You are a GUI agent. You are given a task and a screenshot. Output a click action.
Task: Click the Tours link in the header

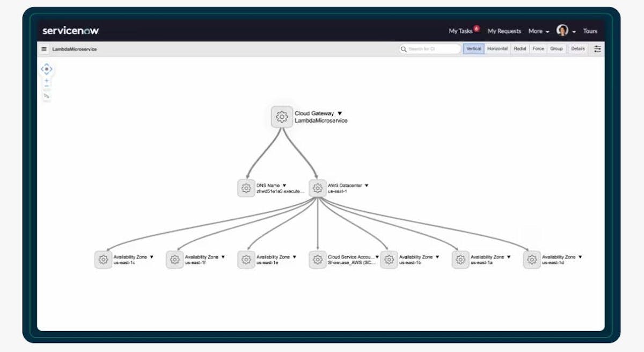[590, 31]
